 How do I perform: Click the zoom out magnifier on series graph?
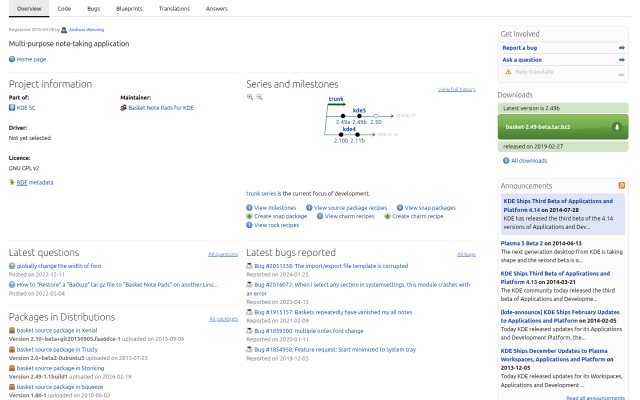click(x=259, y=97)
